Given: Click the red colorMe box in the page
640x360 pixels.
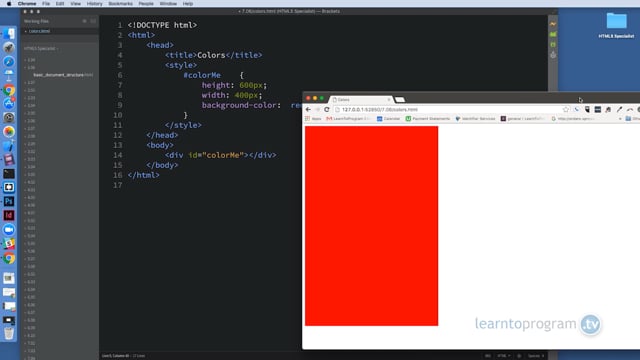Looking at the screenshot, I should (371, 226).
